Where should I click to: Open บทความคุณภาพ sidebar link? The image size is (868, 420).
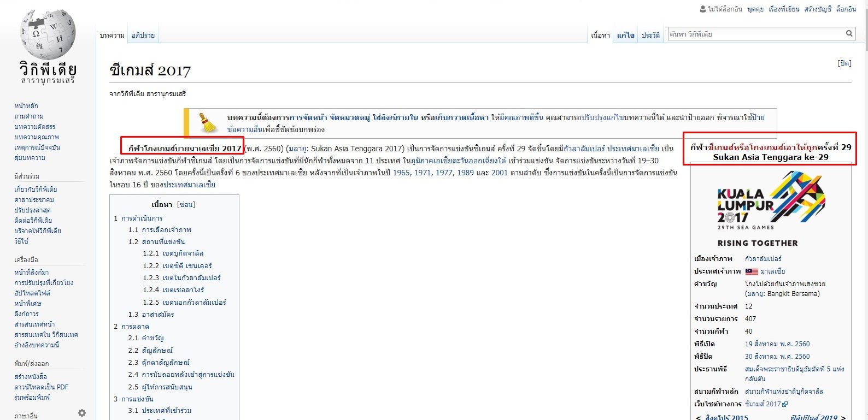pos(37,137)
